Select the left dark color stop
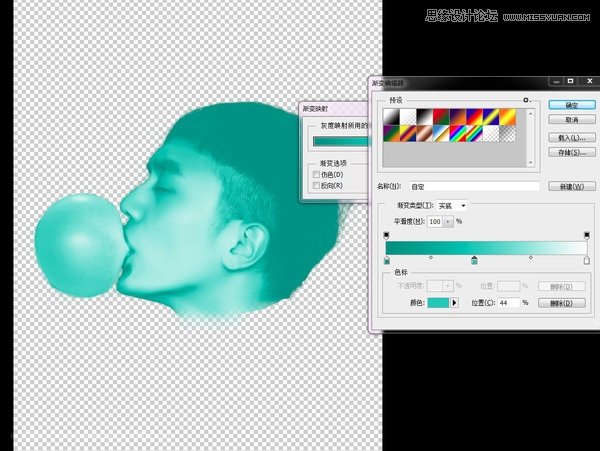Screen dimensions: 600x451 (x=386, y=261)
